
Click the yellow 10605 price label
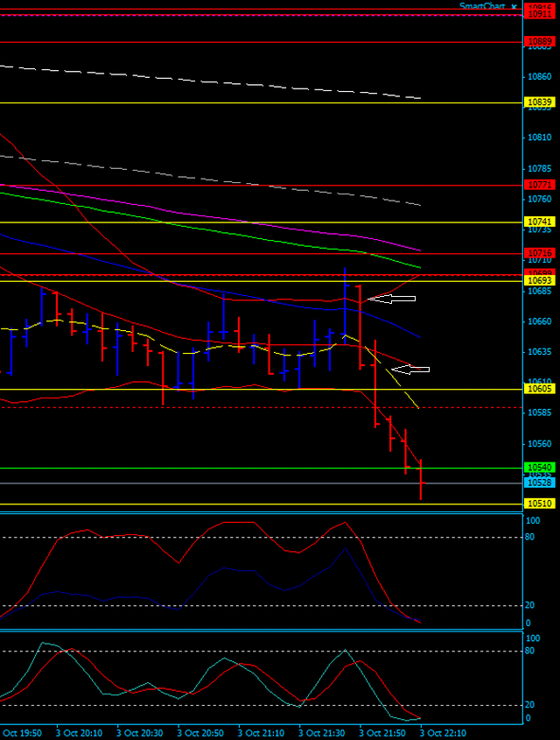pyautogui.click(x=538, y=389)
